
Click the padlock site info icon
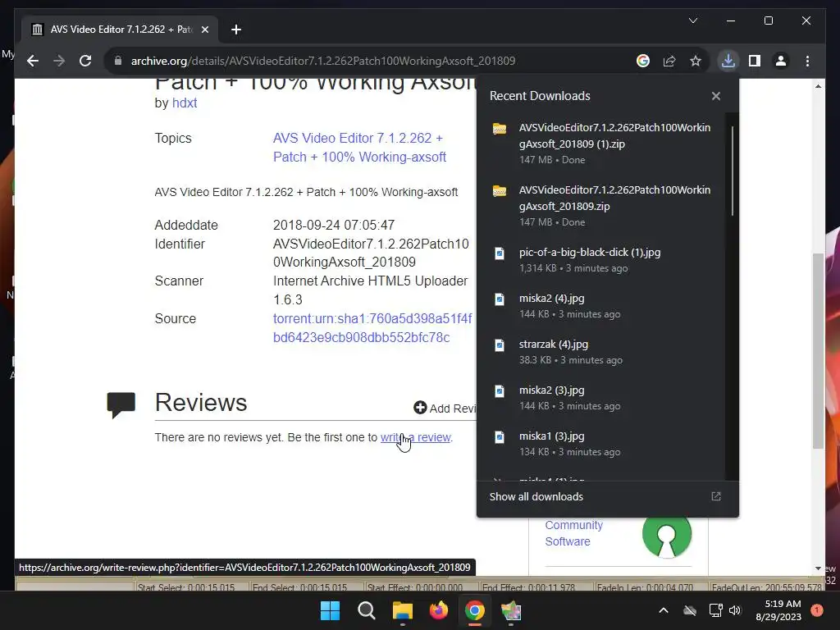coord(118,61)
